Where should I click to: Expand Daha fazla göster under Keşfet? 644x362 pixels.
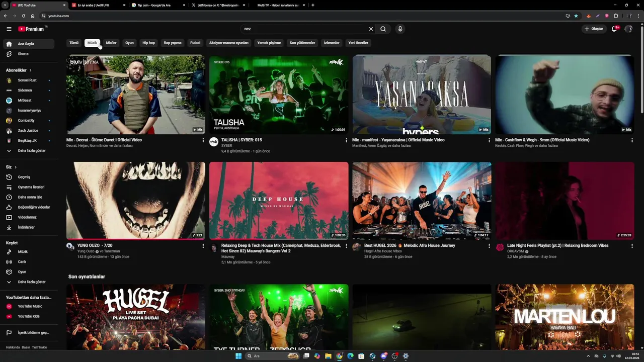tap(28, 282)
